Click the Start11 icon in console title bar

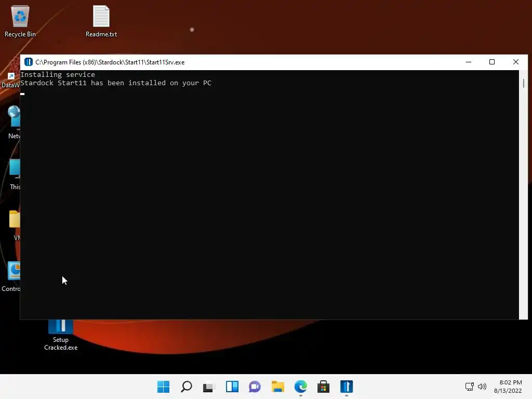29,62
